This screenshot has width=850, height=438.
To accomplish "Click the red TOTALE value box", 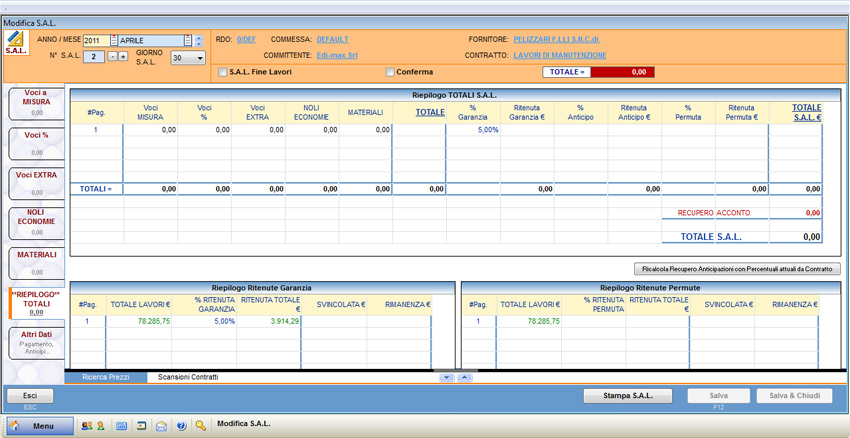I will (x=622, y=72).
